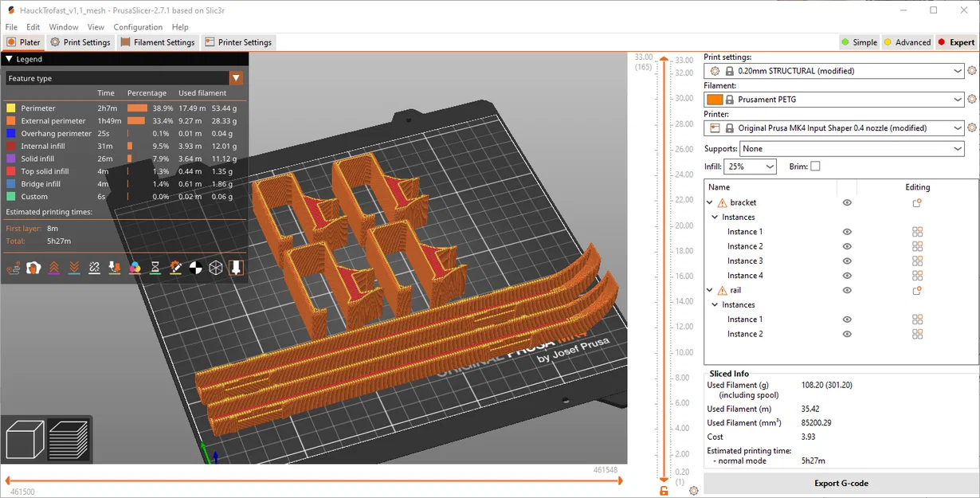The width and height of the screenshot is (980, 498).
Task: Click gear icon next to Filament preset
Action: pyautogui.click(x=972, y=100)
